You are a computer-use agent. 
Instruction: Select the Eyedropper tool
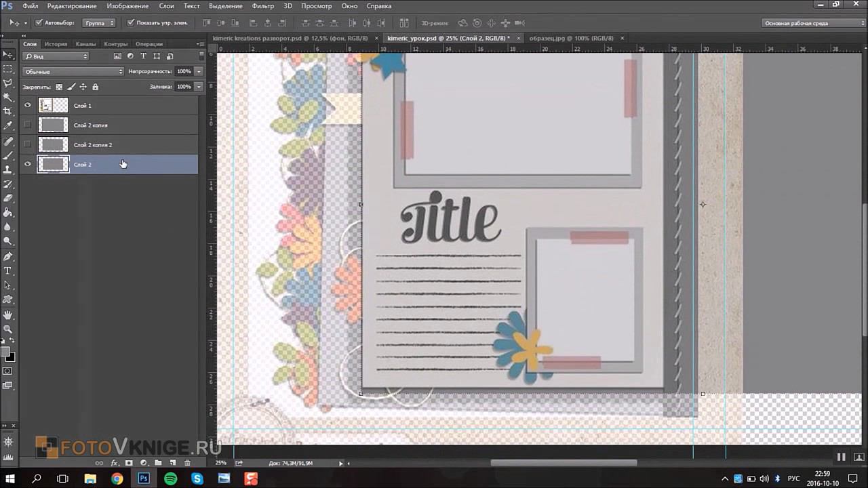point(8,125)
